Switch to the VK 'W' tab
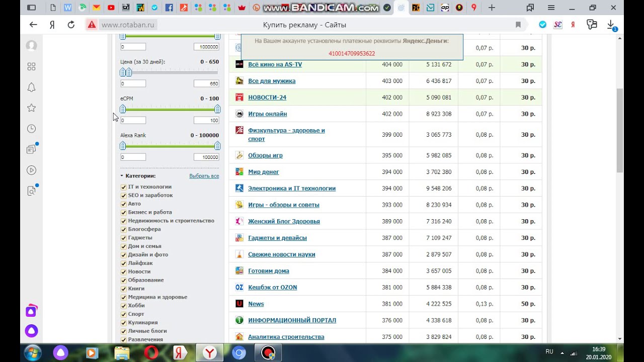The height and width of the screenshot is (362, 644). tap(68, 8)
